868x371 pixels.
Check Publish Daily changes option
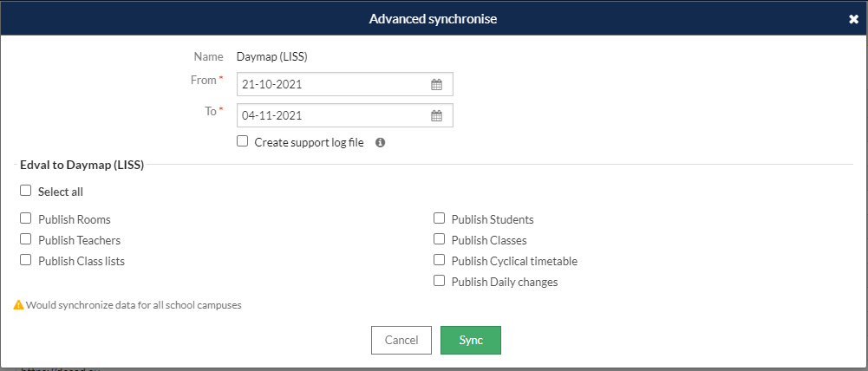point(439,280)
